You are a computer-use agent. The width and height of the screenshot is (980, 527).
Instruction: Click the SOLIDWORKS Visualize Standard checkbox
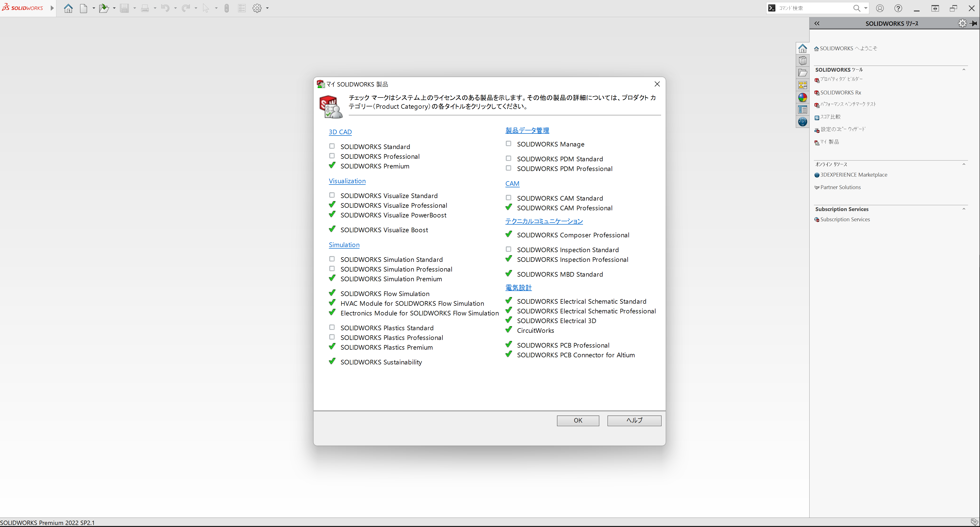pyautogui.click(x=332, y=195)
